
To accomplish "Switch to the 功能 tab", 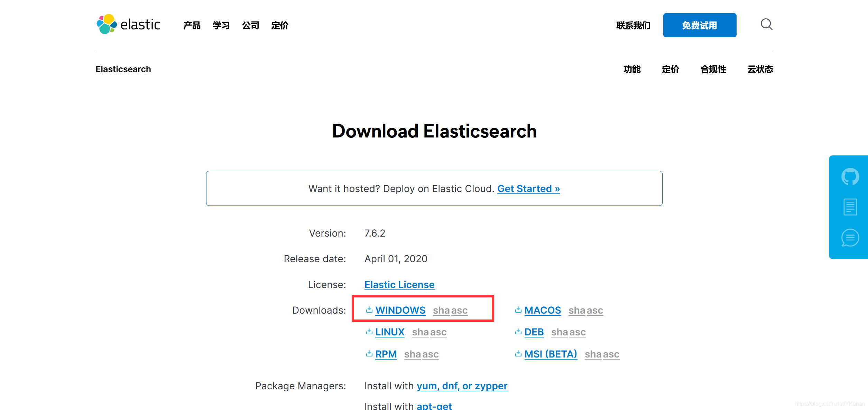I will pyautogui.click(x=632, y=69).
